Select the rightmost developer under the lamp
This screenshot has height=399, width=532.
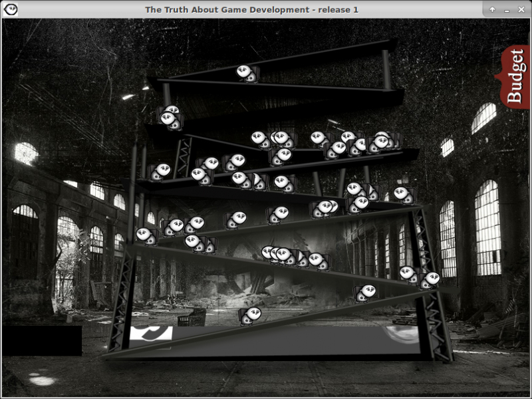pos(403,194)
